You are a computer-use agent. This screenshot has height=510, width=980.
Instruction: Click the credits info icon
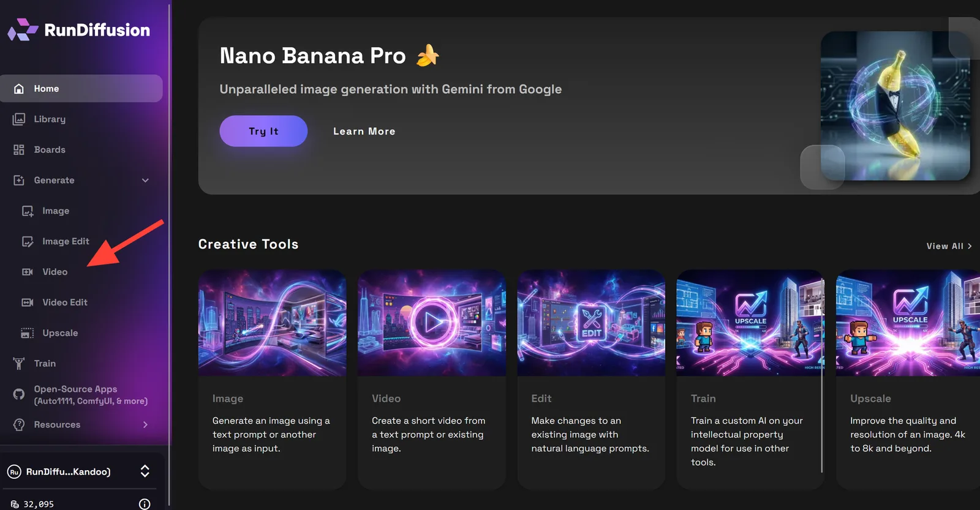145,504
